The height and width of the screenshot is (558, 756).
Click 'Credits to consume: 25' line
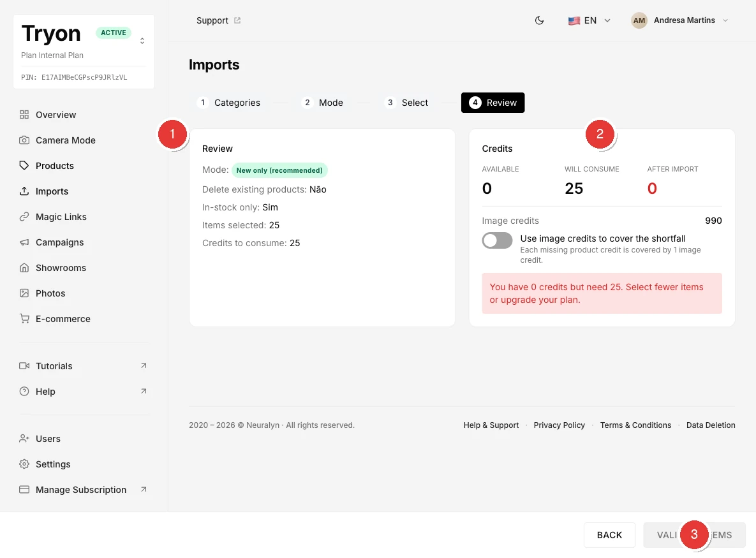point(251,243)
